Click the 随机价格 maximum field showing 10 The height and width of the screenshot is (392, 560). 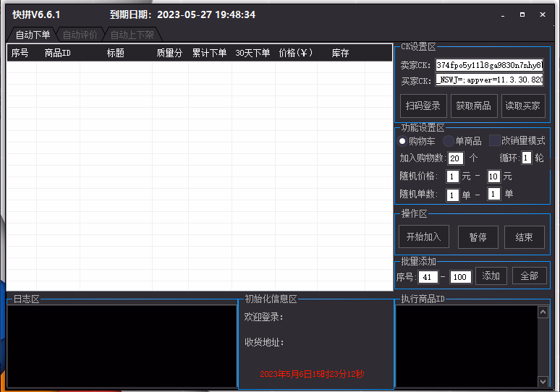click(494, 176)
